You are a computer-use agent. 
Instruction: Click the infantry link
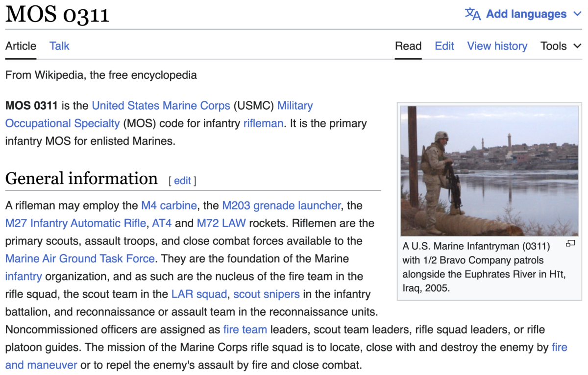click(x=24, y=276)
